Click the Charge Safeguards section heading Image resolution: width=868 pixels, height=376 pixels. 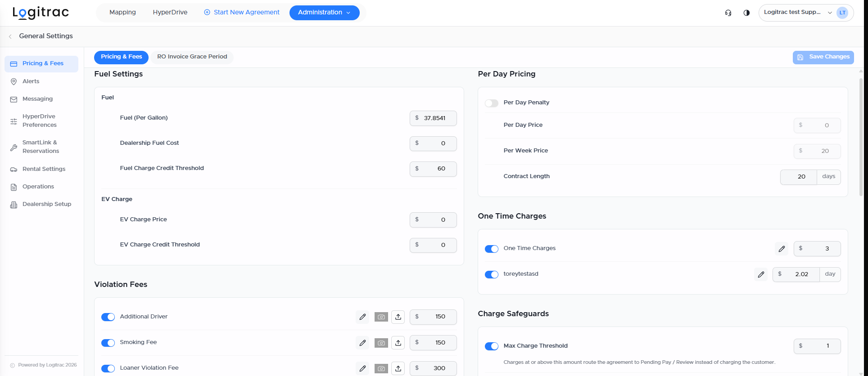(x=513, y=314)
